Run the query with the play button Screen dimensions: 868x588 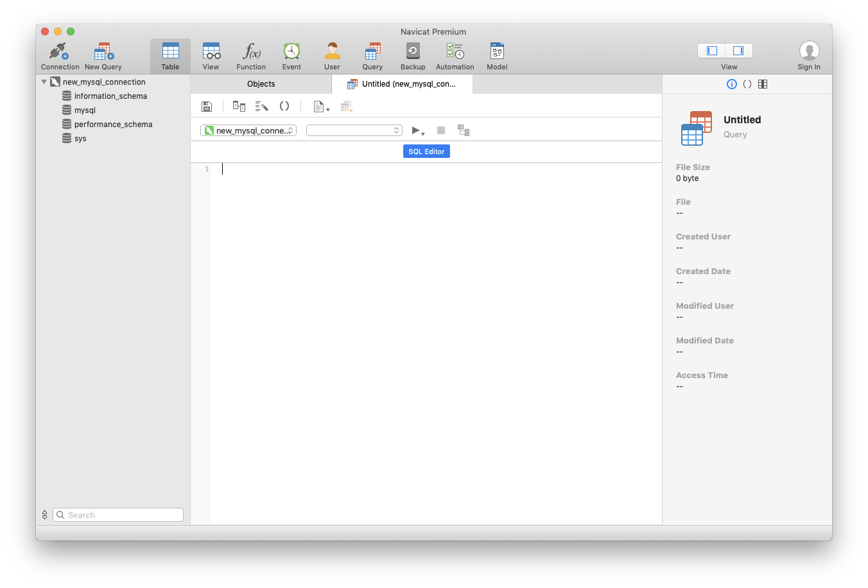coord(415,130)
